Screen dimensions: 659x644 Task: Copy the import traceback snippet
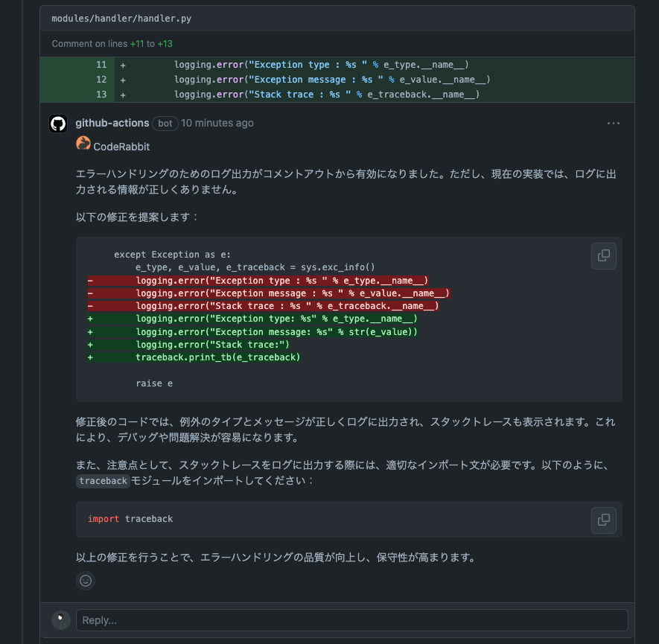[x=603, y=520]
